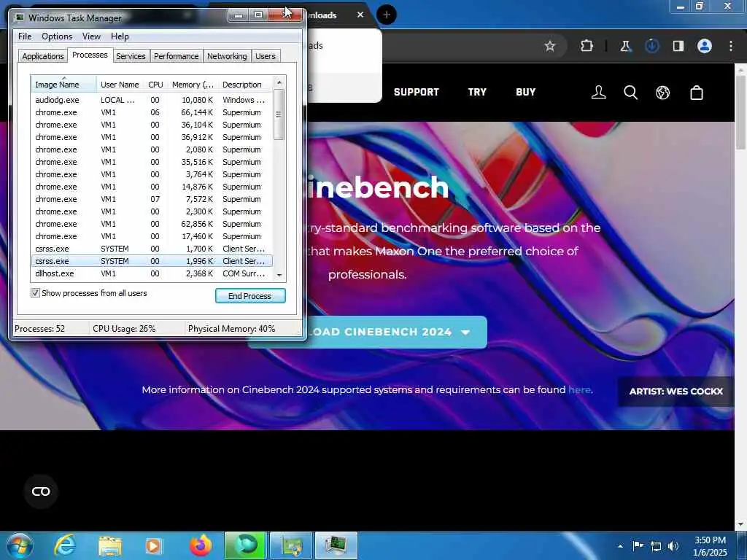
Task: Sort by CPU column header
Action: pos(155,85)
